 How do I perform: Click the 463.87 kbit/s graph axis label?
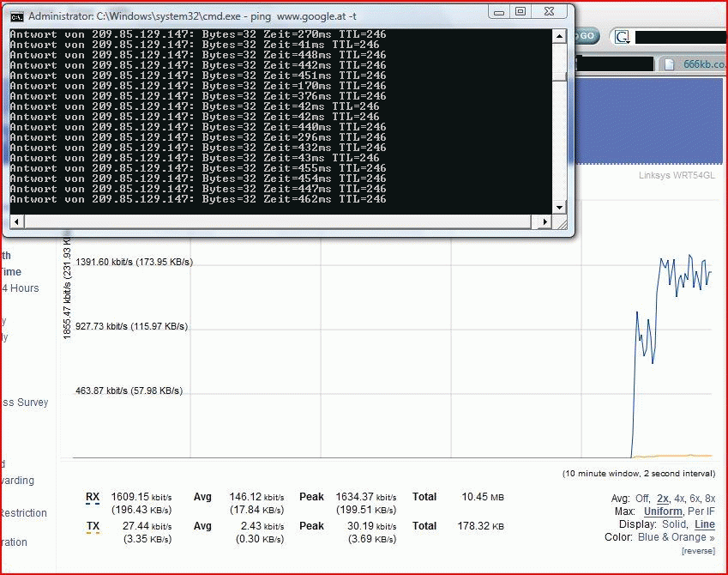pyautogui.click(x=129, y=391)
